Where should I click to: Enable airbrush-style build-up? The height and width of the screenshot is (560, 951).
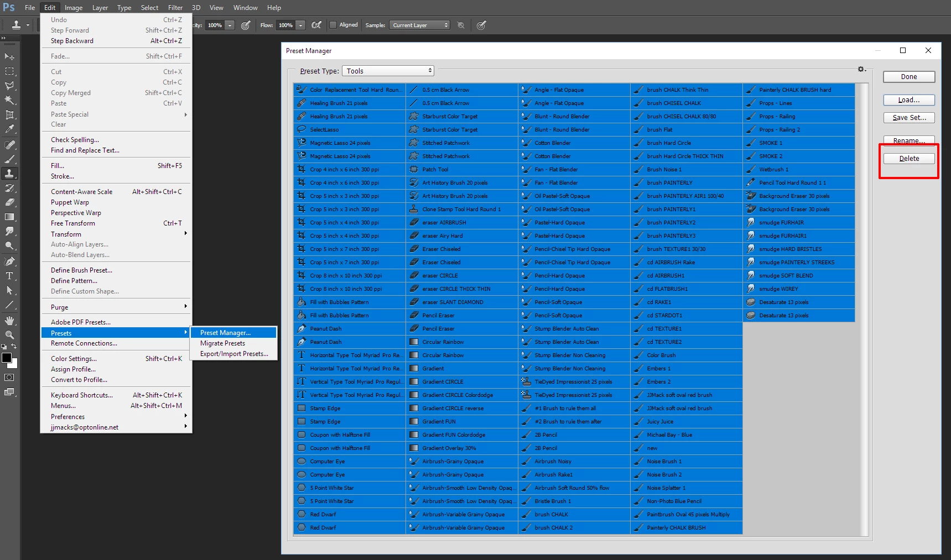click(x=316, y=25)
